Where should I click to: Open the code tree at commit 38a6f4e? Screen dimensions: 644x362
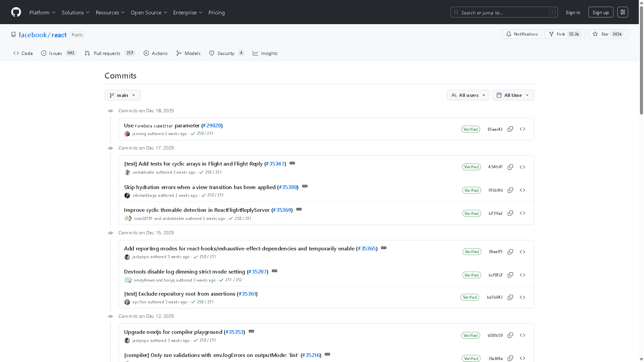[x=522, y=358]
